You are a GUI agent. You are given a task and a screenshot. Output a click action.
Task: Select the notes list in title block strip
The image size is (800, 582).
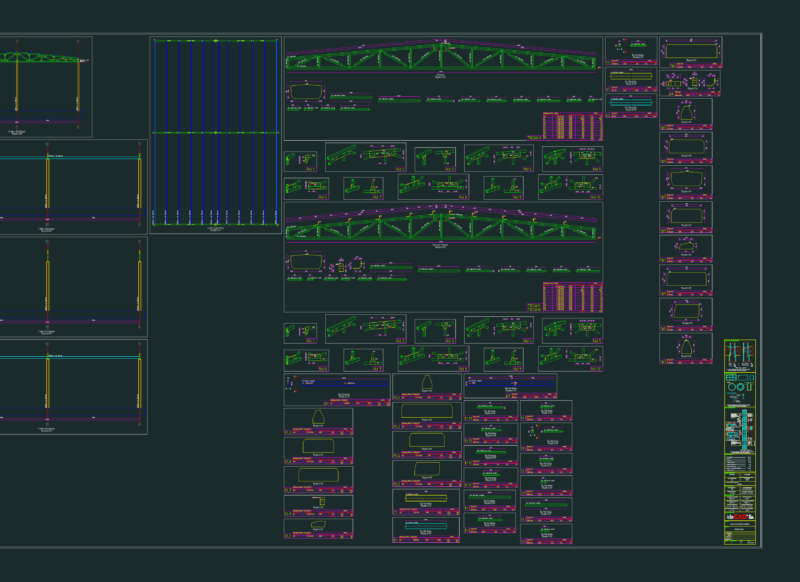740,463
